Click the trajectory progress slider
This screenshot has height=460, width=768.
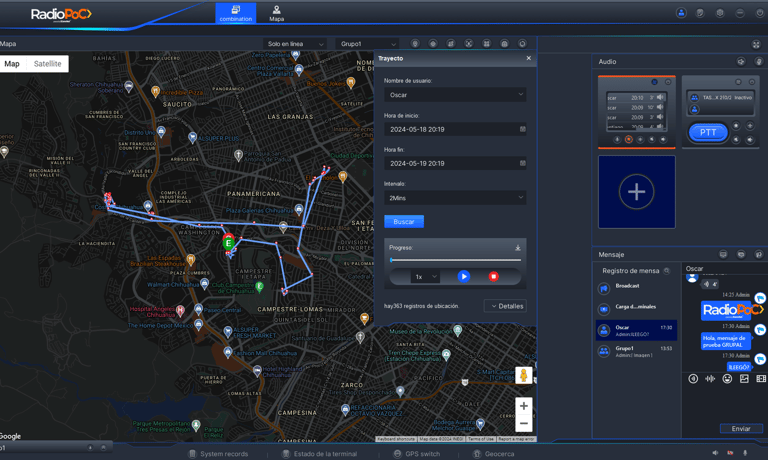[x=455, y=260]
